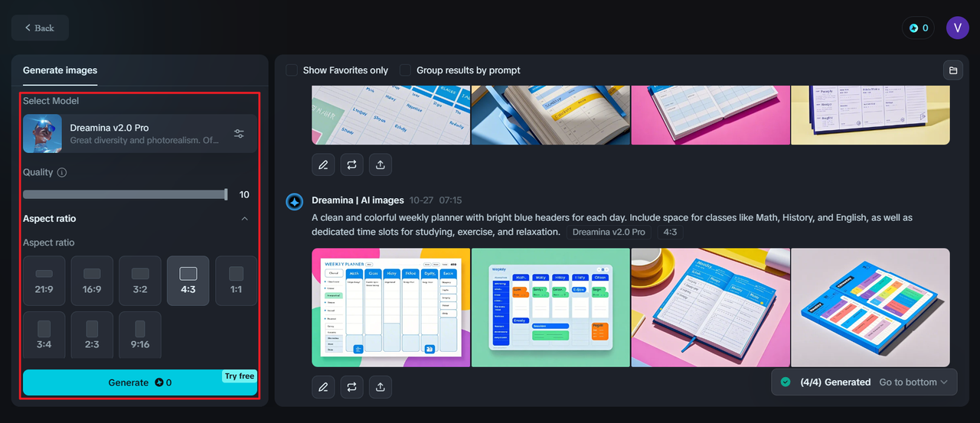Viewport: 980px width, 423px height.
Task: Select the 3:2 aspect ratio
Action: [x=140, y=281]
